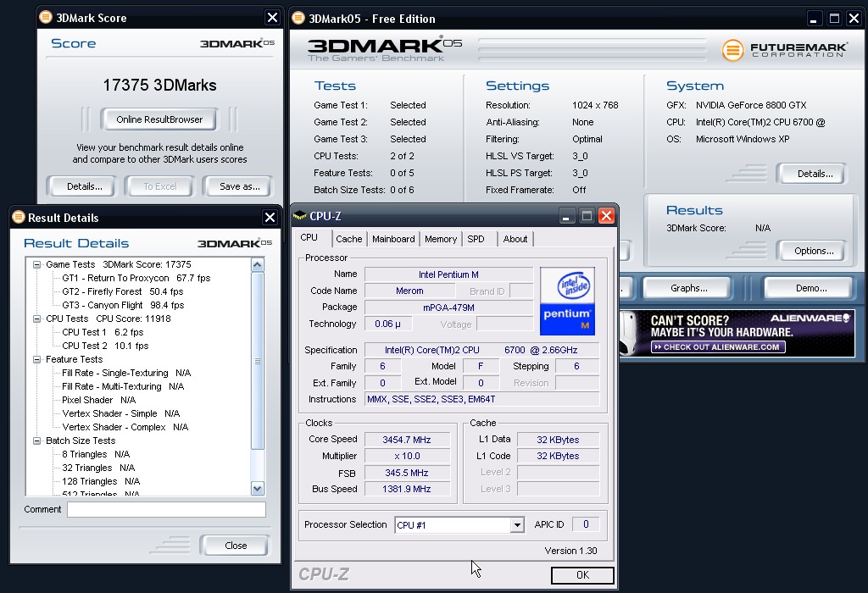868x593 pixels.
Task: Select Fill Rate - Multi-Texturing row
Action: coord(123,386)
